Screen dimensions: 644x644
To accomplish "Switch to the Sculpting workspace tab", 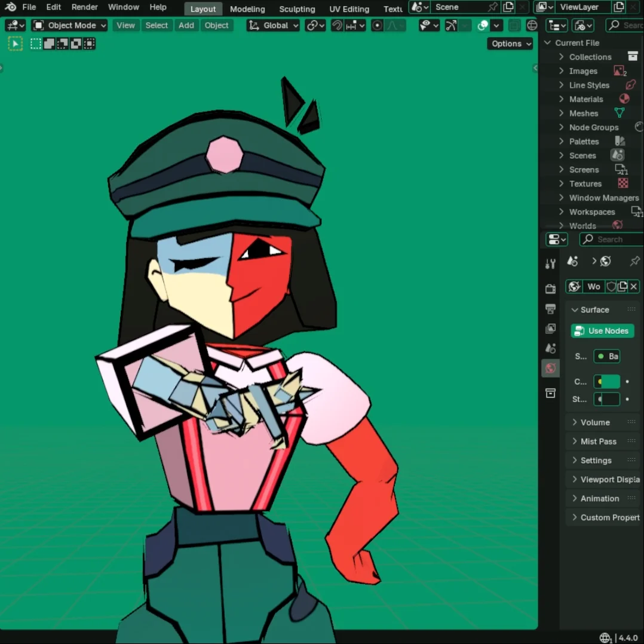I will click(x=297, y=9).
